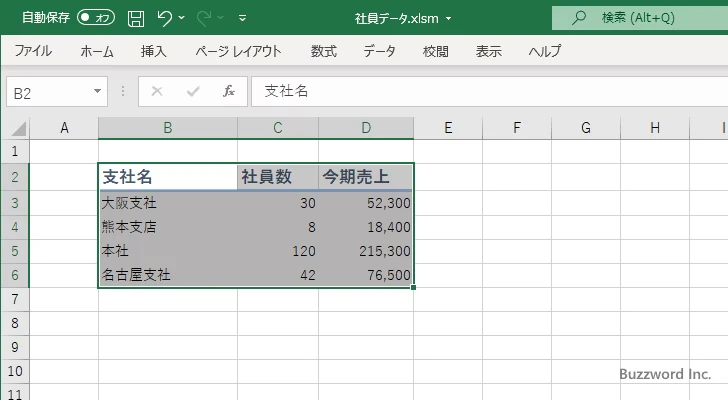Image resolution: width=728 pixels, height=400 pixels.
Task: Select row 10 header
Action: pyautogui.click(x=15, y=371)
